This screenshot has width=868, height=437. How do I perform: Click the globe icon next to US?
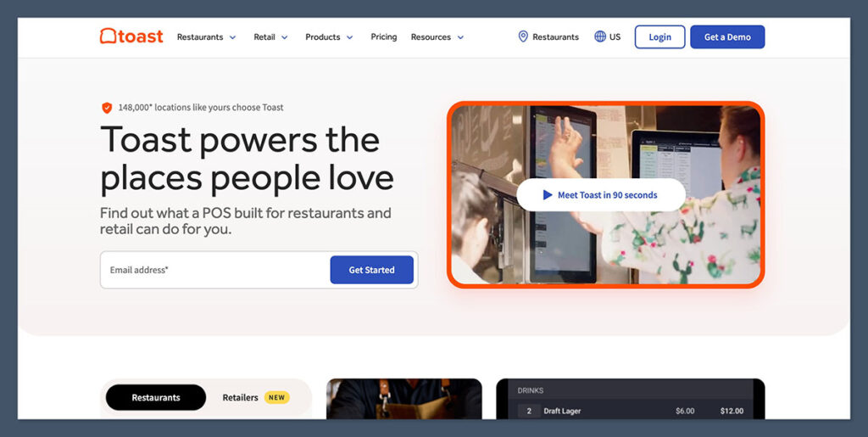[600, 36]
